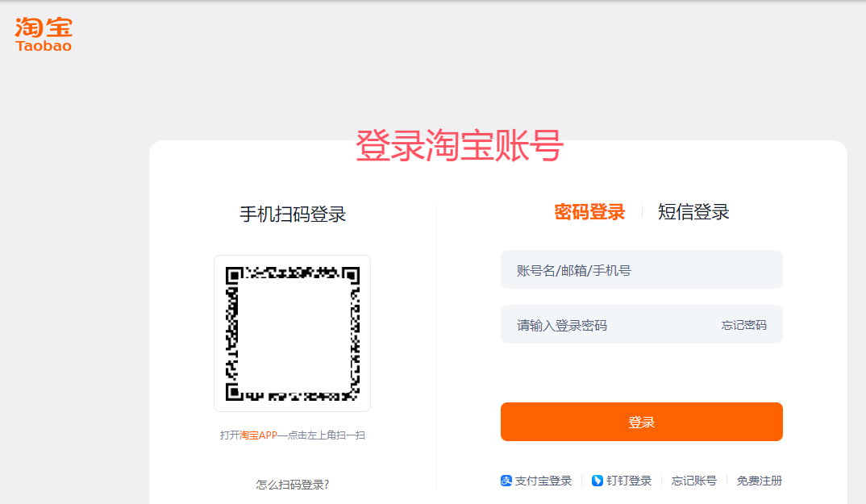Focus the 账号名/邮箱/手机号 input field

[x=641, y=269]
